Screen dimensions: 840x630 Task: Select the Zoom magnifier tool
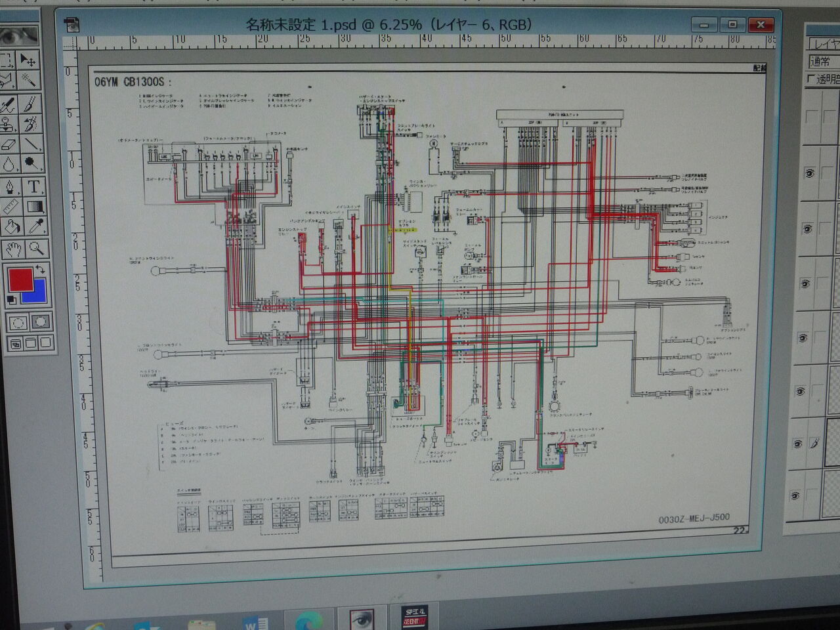(x=36, y=249)
